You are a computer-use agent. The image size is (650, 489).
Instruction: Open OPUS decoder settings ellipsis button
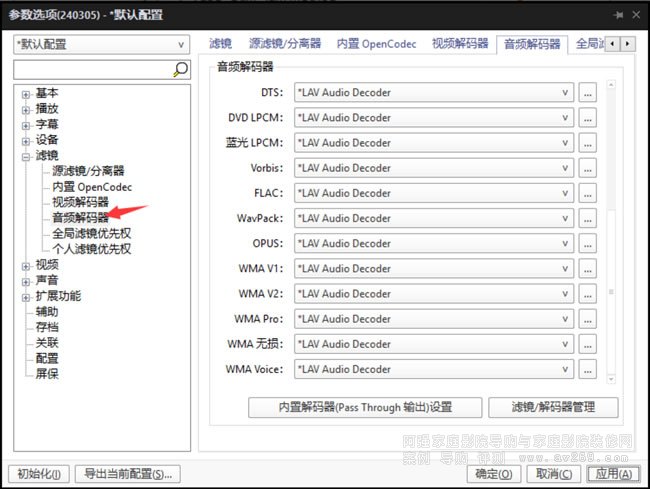(587, 243)
